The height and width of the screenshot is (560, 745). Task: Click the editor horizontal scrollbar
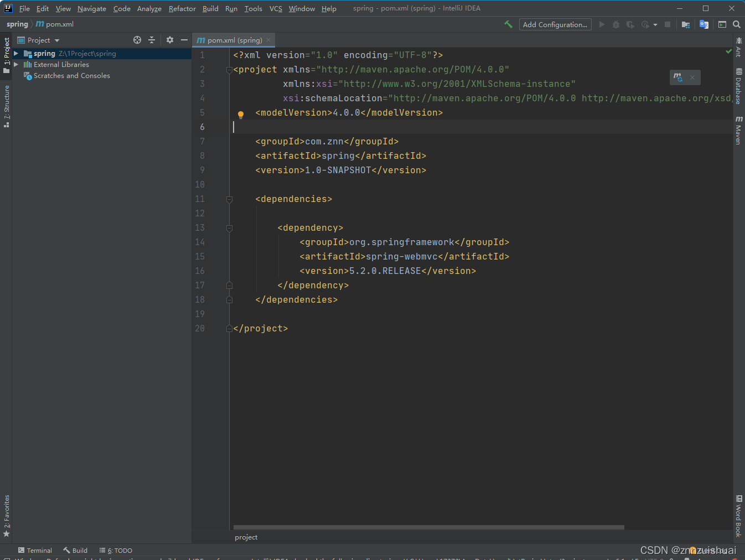(x=429, y=527)
